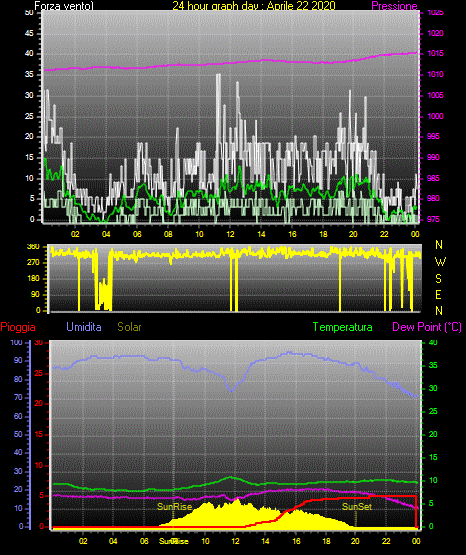Click the 'Forza vento)' wind speed title
466x555 pixels.
tap(64, 6)
